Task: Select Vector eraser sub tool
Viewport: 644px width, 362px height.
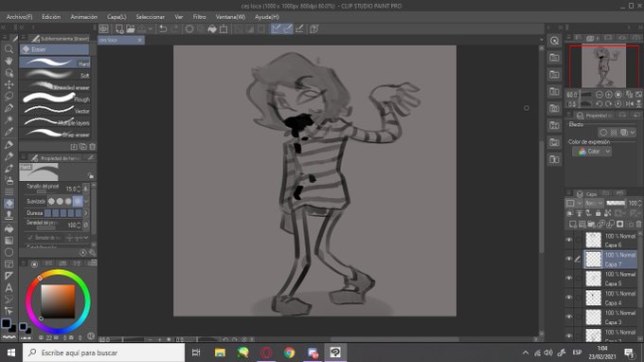Action: pos(55,110)
